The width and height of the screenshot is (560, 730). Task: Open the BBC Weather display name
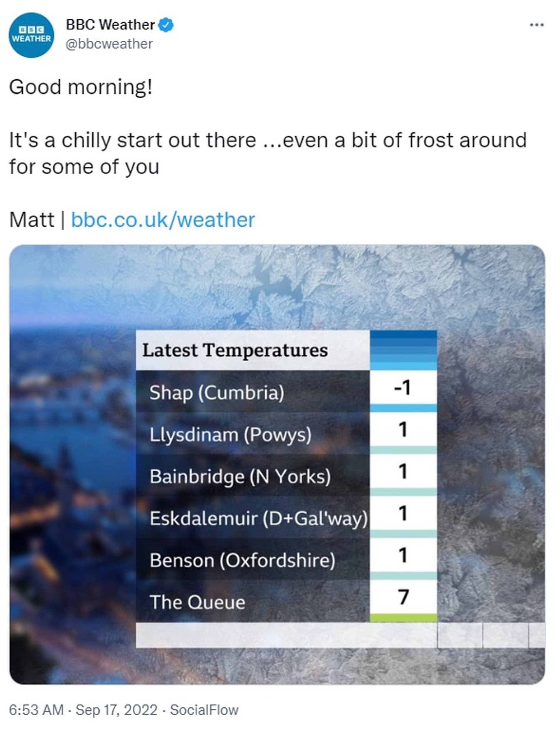[110, 25]
